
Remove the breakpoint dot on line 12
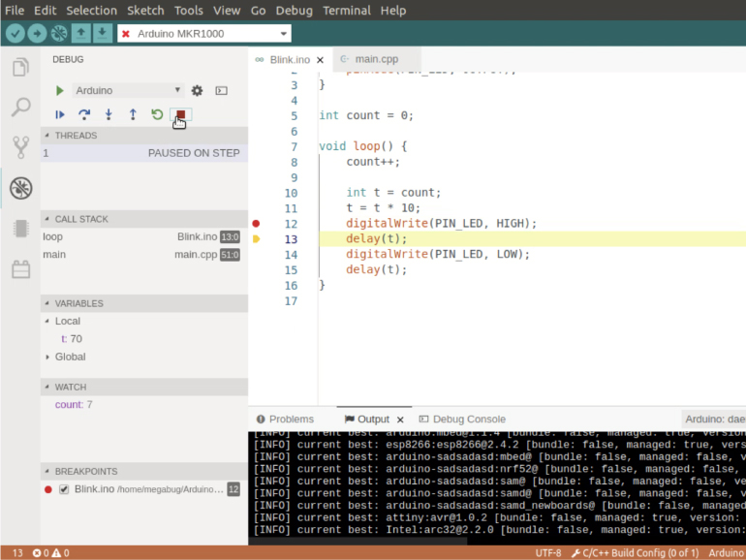(256, 224)
